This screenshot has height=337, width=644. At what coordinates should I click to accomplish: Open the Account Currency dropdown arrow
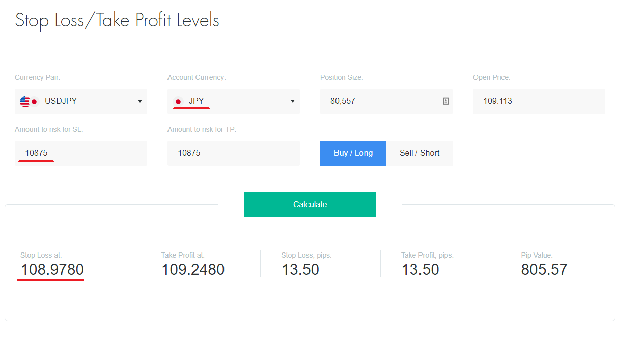[x=293, y=101]
